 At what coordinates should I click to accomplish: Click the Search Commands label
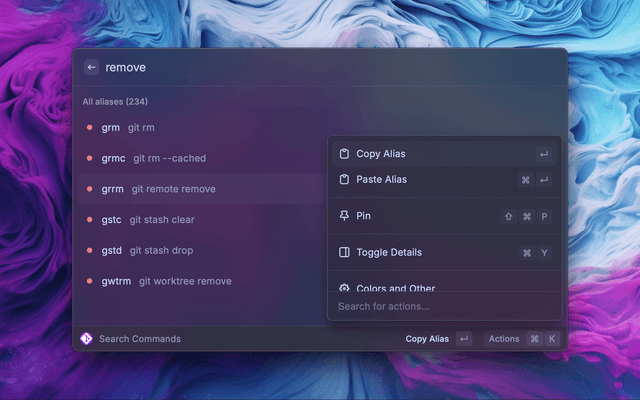pyautogui.click(x=140, y=339)
